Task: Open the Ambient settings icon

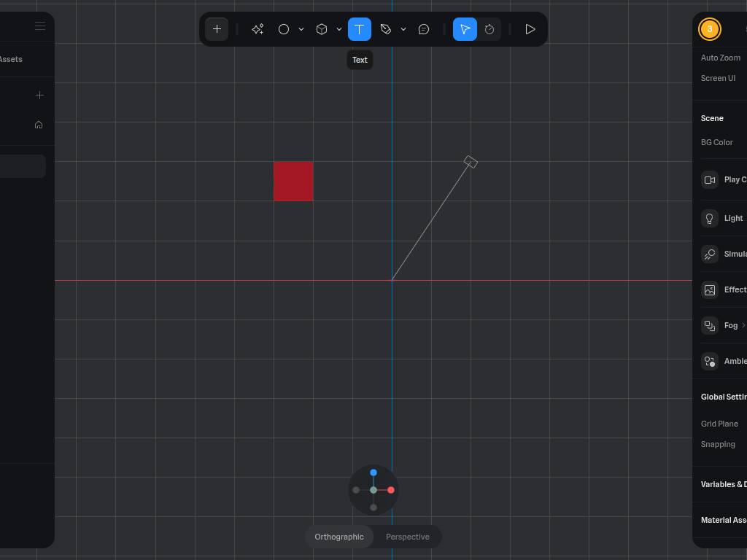Action: pyautogui.click(x=710, y=361)
